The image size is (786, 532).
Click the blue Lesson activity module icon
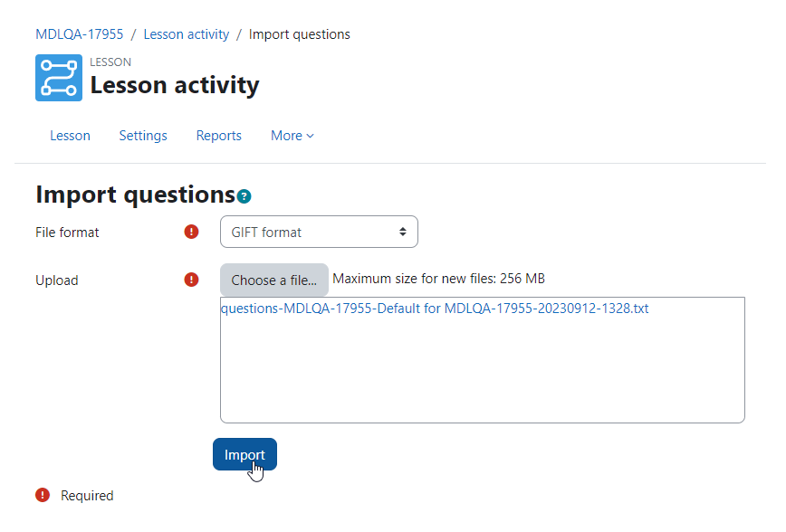[59, 78]
